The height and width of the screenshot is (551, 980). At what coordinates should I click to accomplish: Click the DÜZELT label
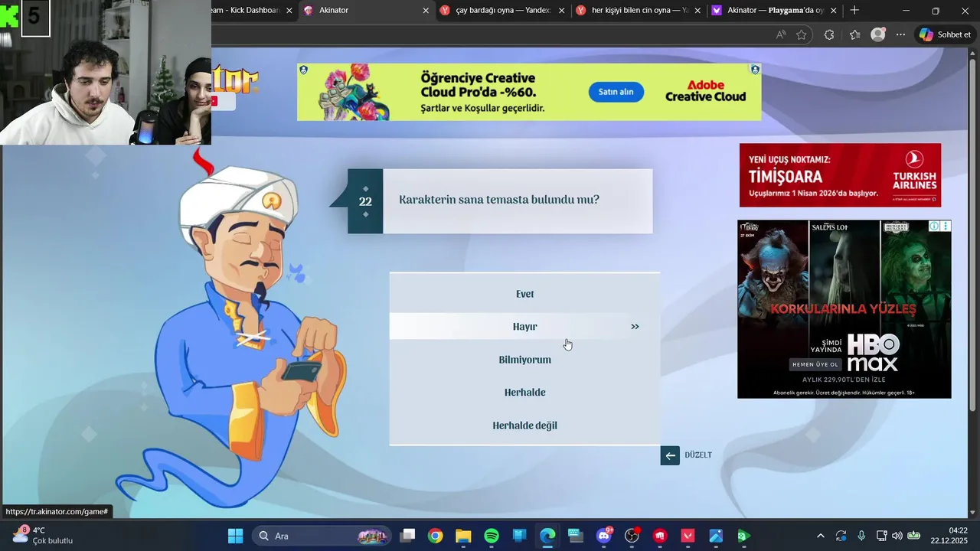tap(698, 455)
